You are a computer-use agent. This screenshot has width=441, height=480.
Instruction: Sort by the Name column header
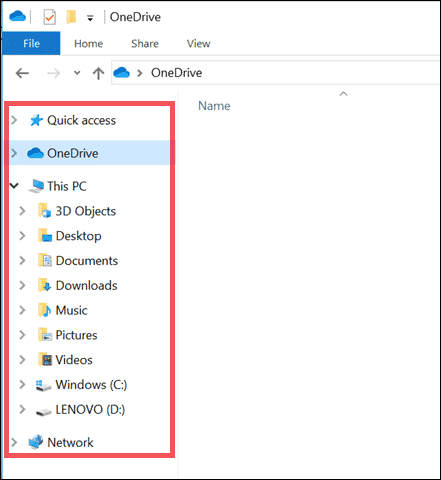click(x=214, y=106)
